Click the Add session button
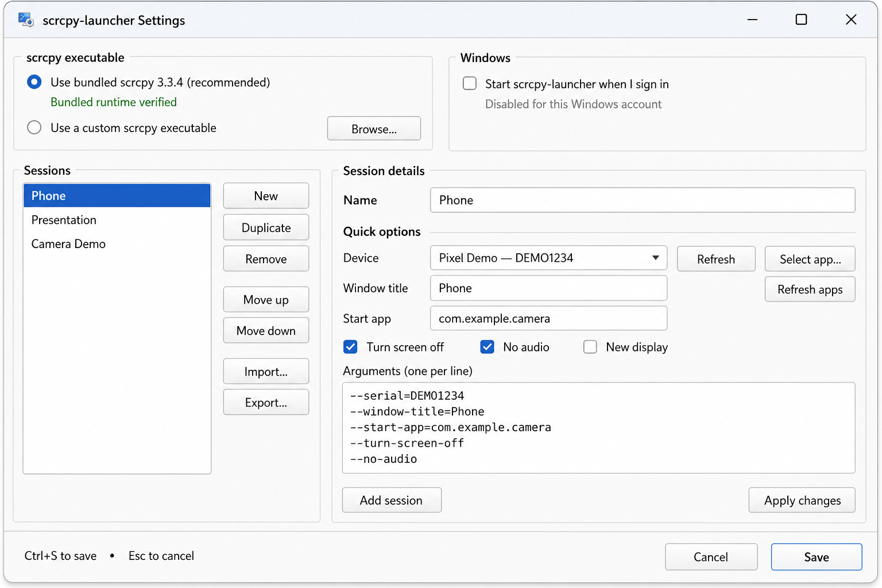The image size is (882, 588). 392,500
